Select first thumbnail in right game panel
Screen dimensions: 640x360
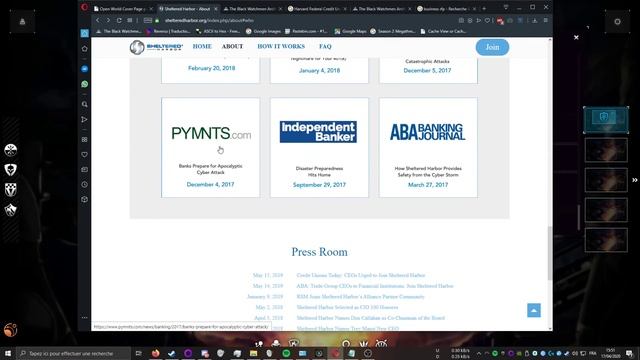(x=606, y=120)
